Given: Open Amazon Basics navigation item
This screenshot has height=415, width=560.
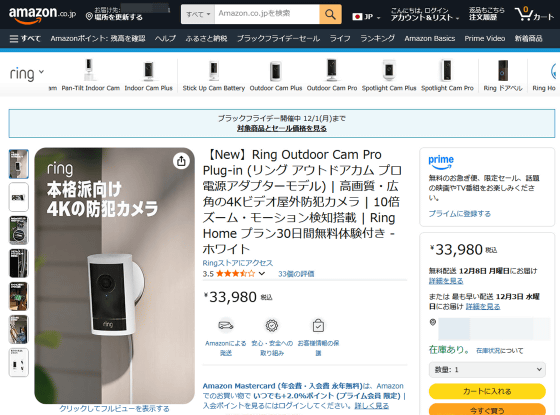Looking at the screenshot, I should pos(430,39).
